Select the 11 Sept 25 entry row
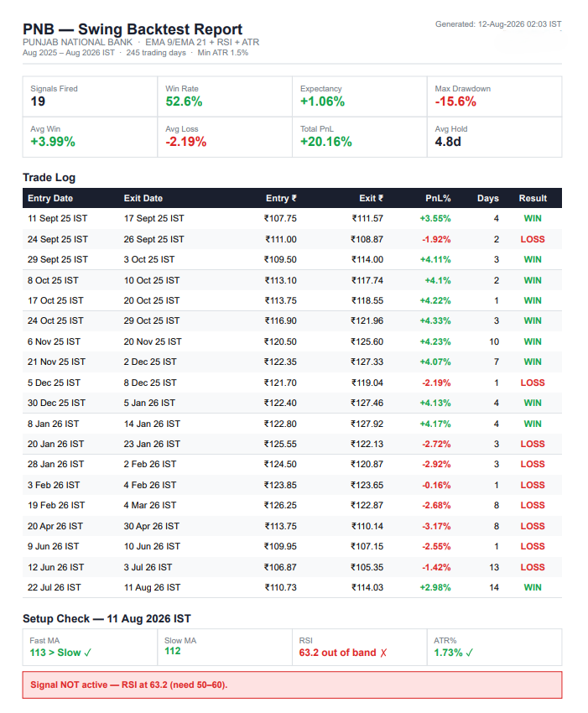This screenshot has height=713, width=588. pyautogui.click(x=292, y=218)
